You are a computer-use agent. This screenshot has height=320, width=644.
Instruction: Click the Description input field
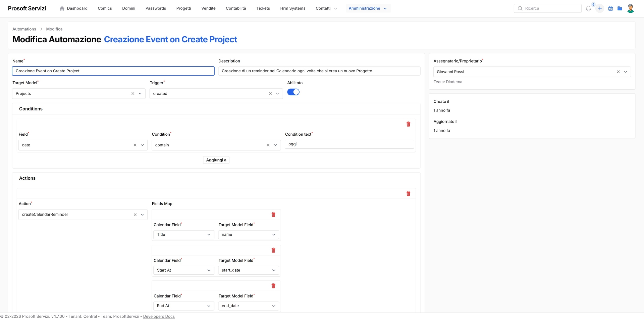(319, 71)
